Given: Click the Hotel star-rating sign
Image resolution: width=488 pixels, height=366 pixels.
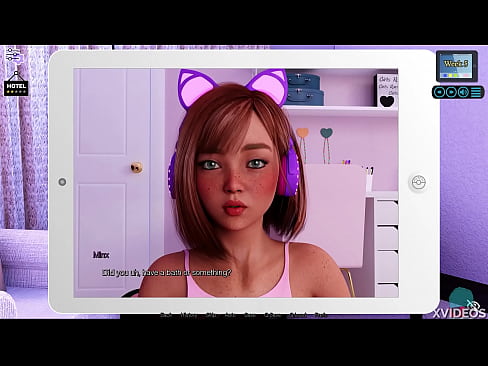Looking at the screenshot, I should [x=16, y=84].
